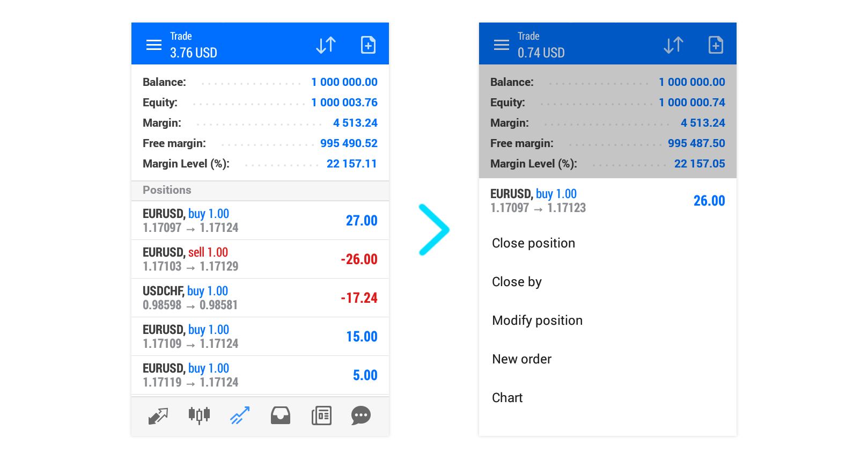Tap EURUSD buy position with 27.00 profit
The width and height of the screenshot is (868, 459).
point(260,221)
